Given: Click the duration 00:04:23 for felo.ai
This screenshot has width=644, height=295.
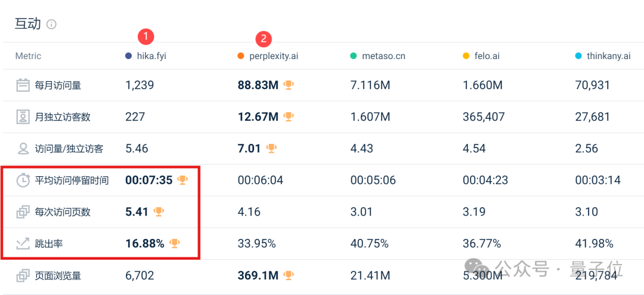Looking at the screenshot, I should 485,180.
